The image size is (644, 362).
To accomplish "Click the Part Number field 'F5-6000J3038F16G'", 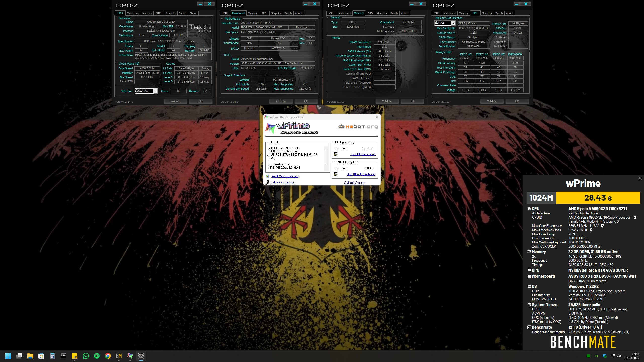I will pyautogui.click(x=473, y=42).
